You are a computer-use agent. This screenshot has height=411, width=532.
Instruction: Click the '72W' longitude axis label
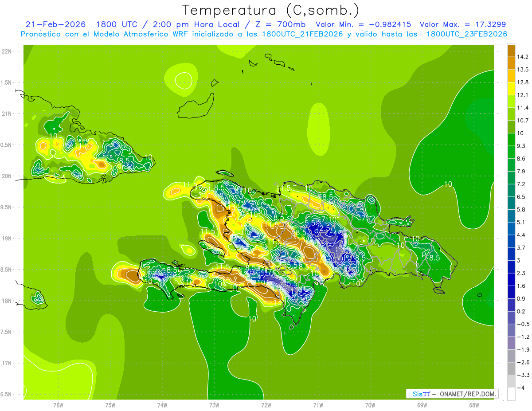266,405
